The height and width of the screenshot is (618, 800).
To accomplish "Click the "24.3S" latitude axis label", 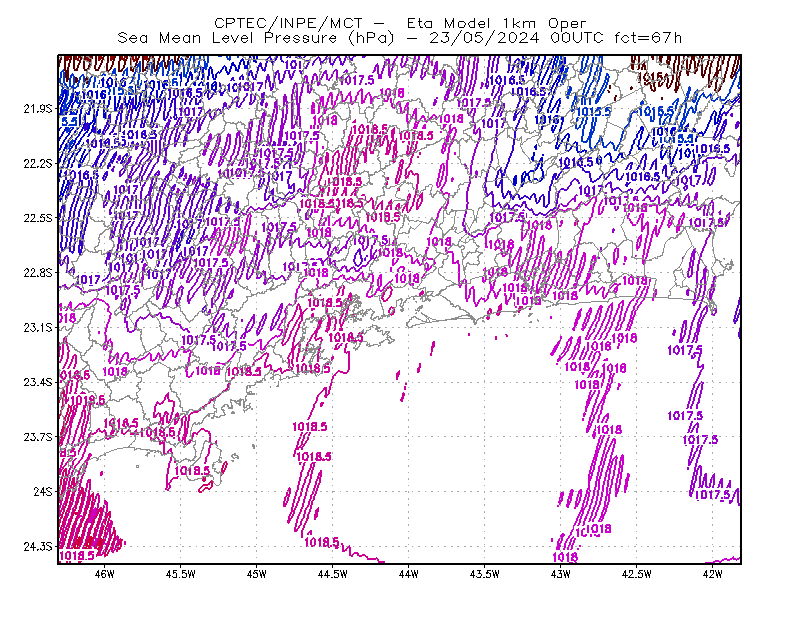I will point(38,547).
